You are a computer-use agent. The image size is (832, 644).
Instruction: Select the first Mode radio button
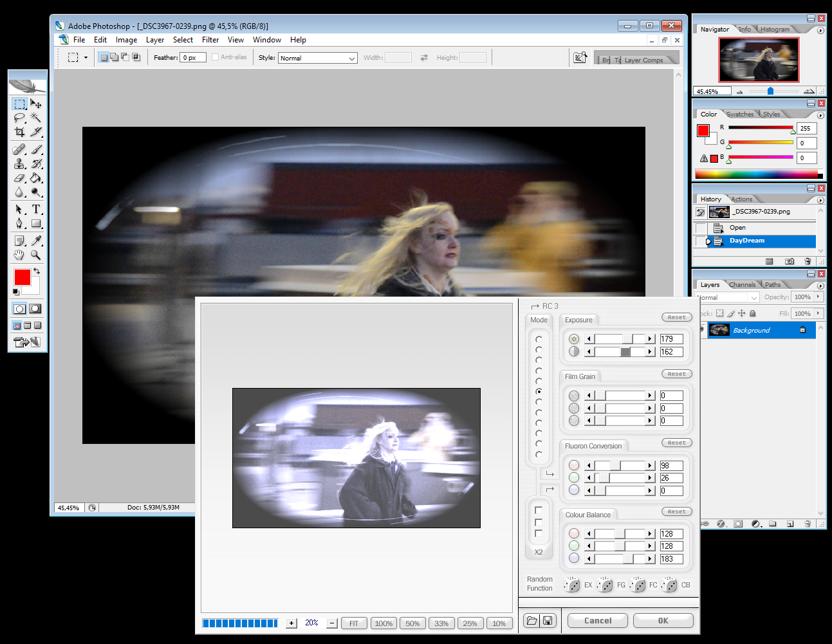tap(539, 339)
